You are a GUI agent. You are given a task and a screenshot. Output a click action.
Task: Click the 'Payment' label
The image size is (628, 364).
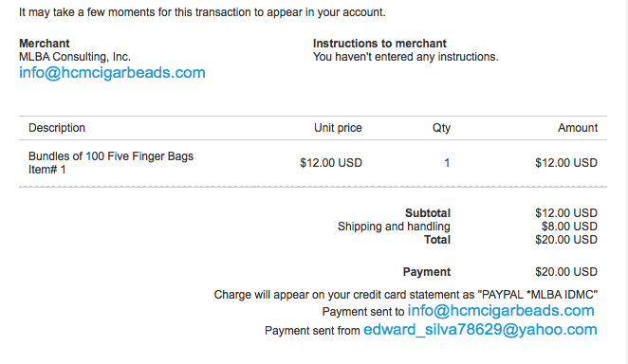427,272
